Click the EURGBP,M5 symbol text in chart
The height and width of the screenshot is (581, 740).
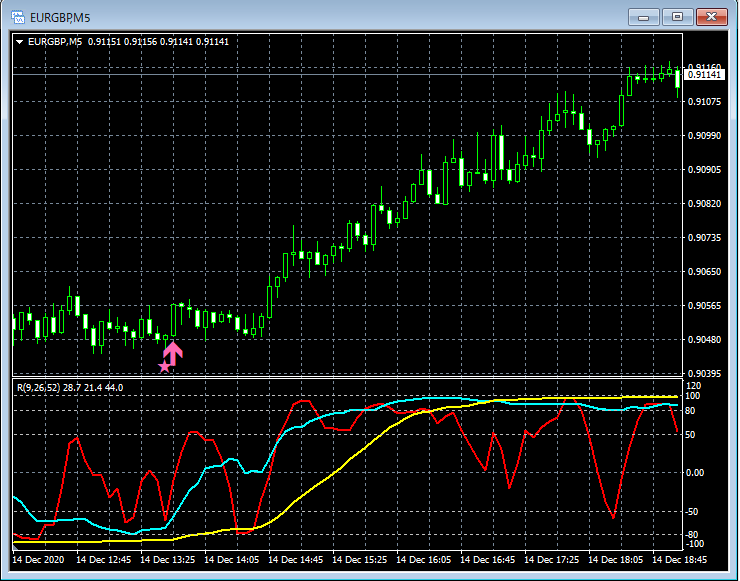point(57,42)
